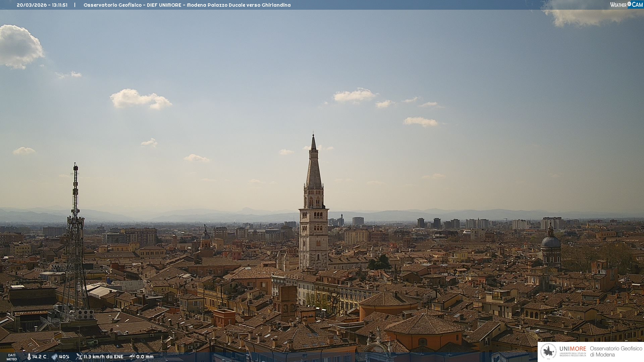Click the 14.2 C temperature reading
Image resolution: width=644 pixels, height=362 pixels.
coord(39,357)
